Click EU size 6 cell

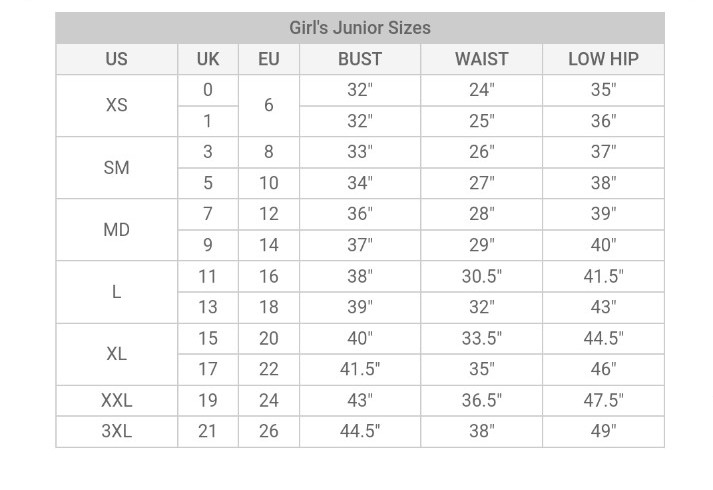click(x=269, y=105)
